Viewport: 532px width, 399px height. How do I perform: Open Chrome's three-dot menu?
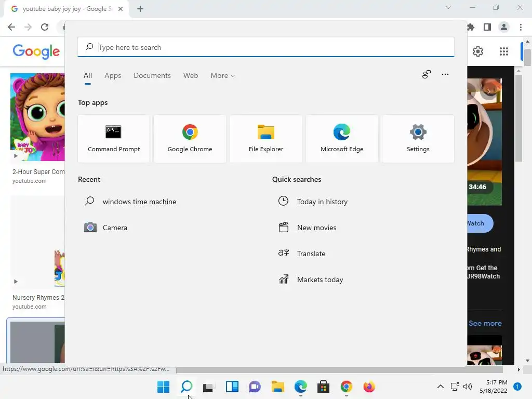point(521,27)
